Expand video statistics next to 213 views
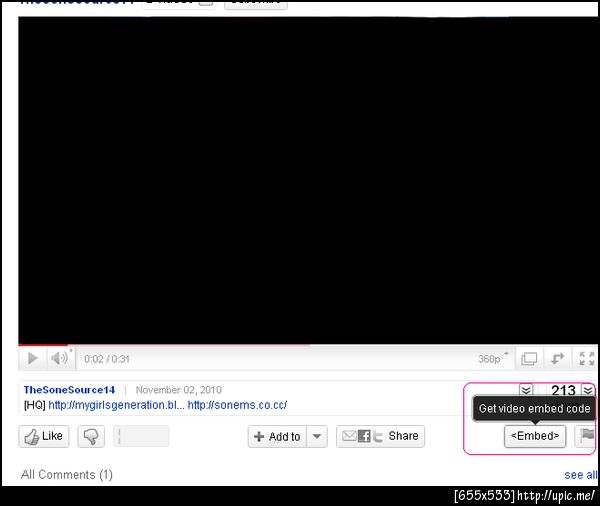The height and width of the screenshot is (506, 600). [588, 390]
